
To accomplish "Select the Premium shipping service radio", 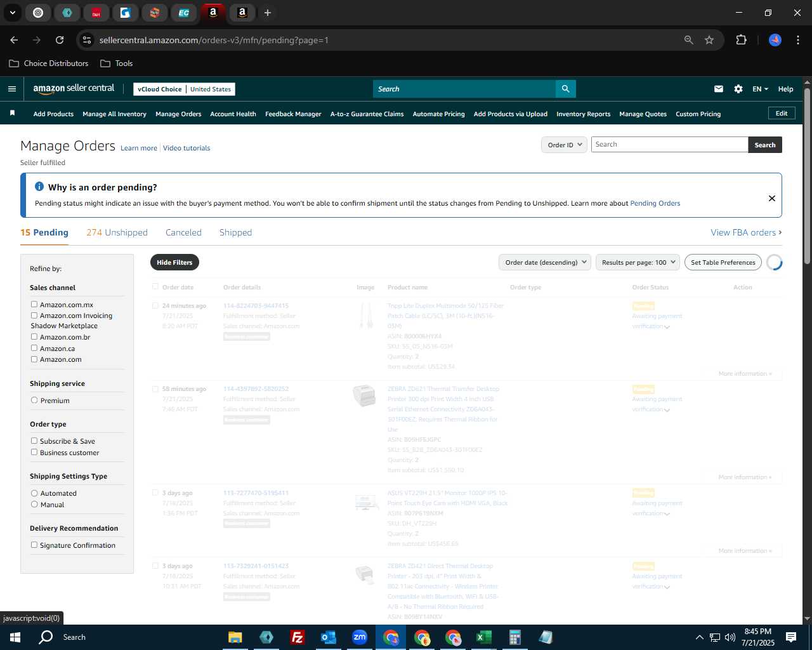I will (34, 401).
